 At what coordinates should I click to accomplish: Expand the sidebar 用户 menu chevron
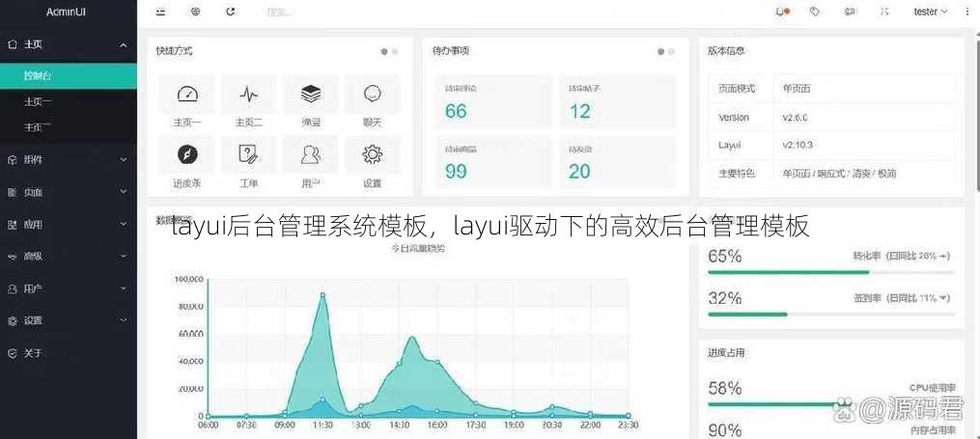coord(124,288)
